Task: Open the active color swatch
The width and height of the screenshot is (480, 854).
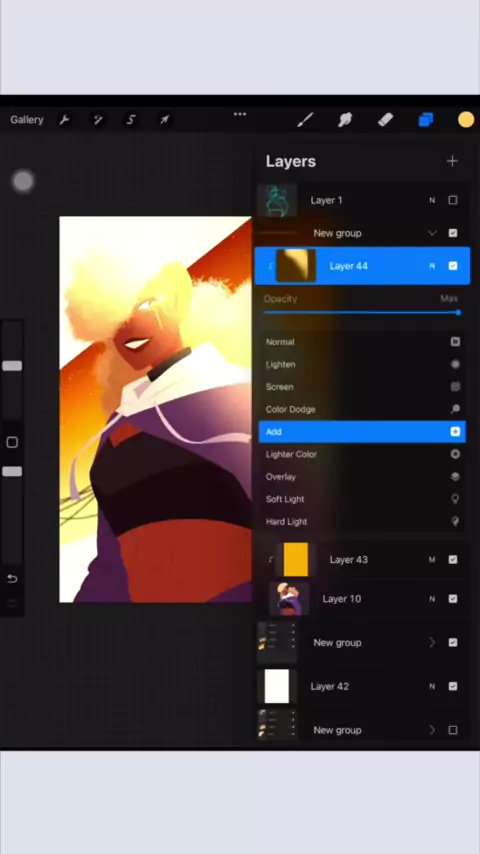Action: [x=466, y=120]
